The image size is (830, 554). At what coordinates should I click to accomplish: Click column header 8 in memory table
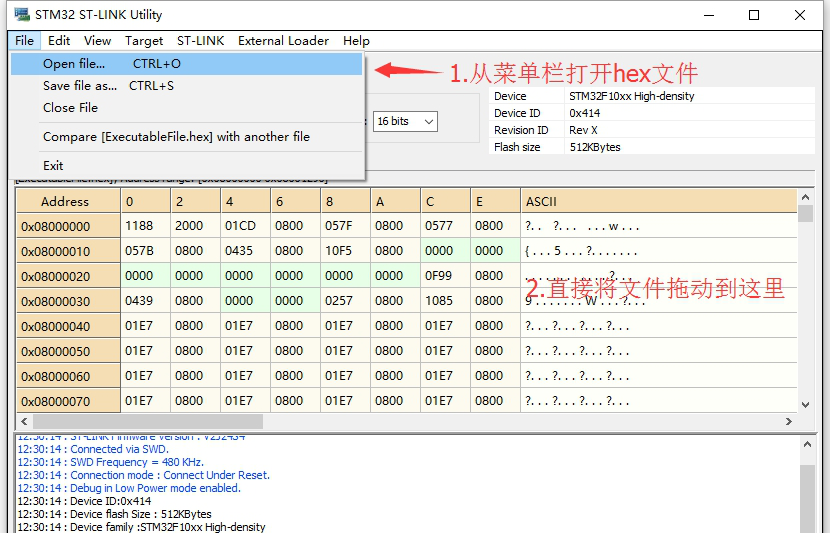click(345, 201)
